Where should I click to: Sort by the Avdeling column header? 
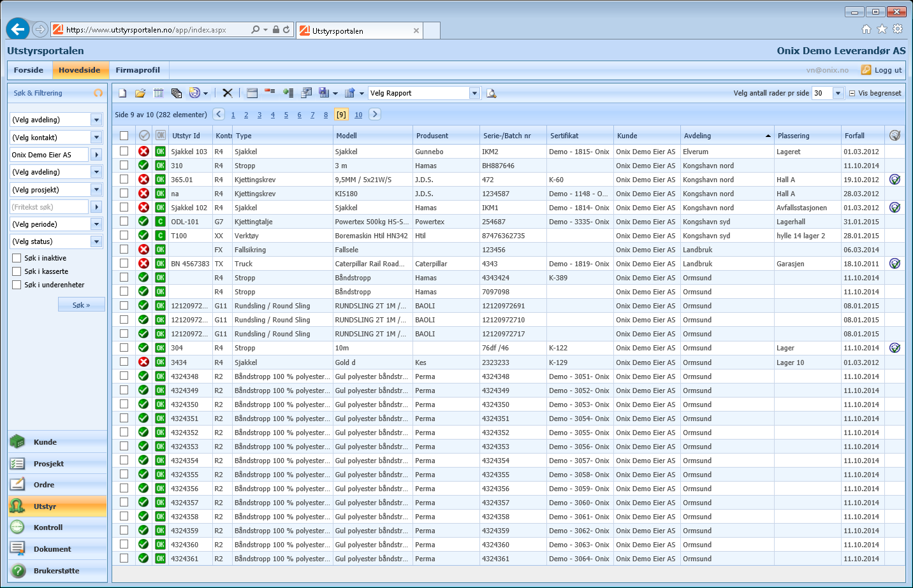tap(727, 136)
